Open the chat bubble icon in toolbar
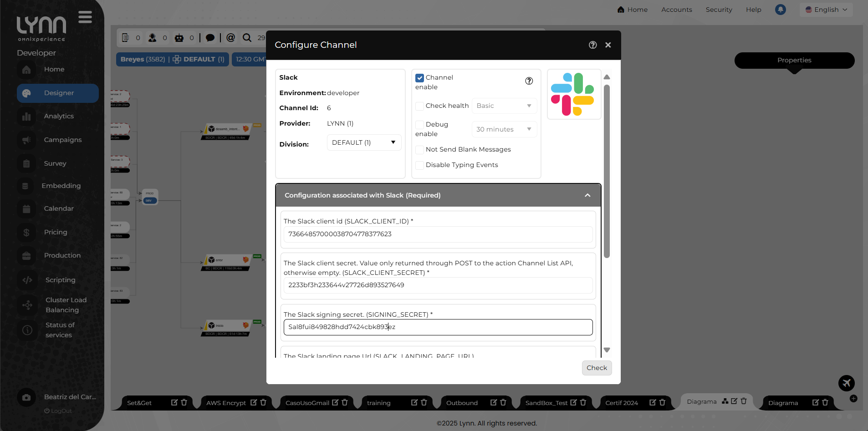This screenshot has height=431, width=868. (x=210, y=38)
